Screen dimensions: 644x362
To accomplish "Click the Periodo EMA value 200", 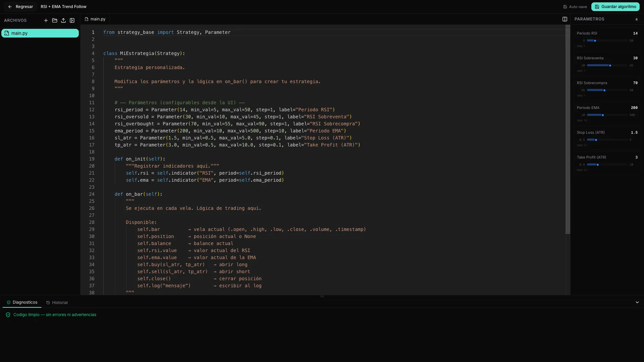I will coord(634,108).
